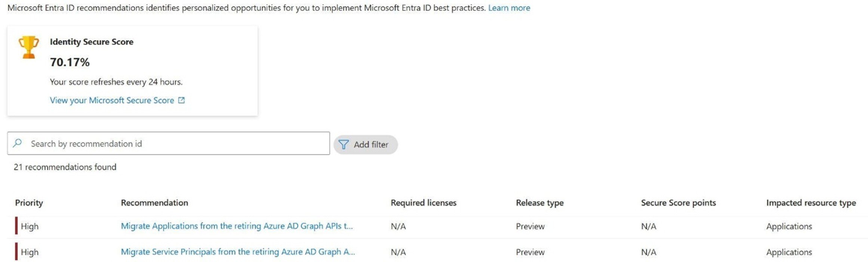Click the search magnifier icon in the search box
The height and width of the screenshot is (262, 868).
pyautogui.click(x=17, y=143)
